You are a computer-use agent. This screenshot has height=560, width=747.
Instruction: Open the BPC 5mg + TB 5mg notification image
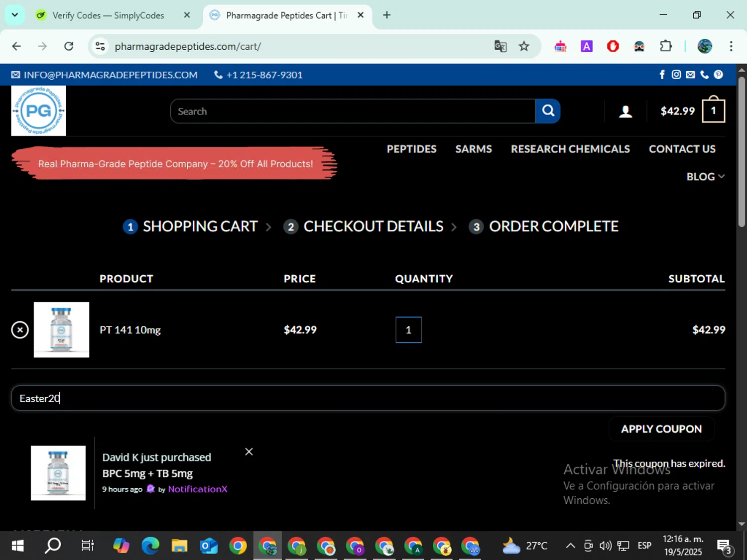58,473
